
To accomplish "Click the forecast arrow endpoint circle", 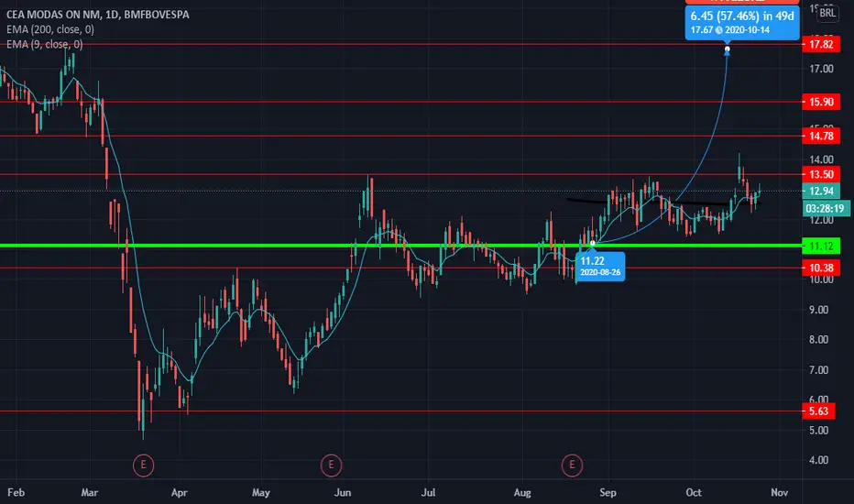I will pos(728,49).
